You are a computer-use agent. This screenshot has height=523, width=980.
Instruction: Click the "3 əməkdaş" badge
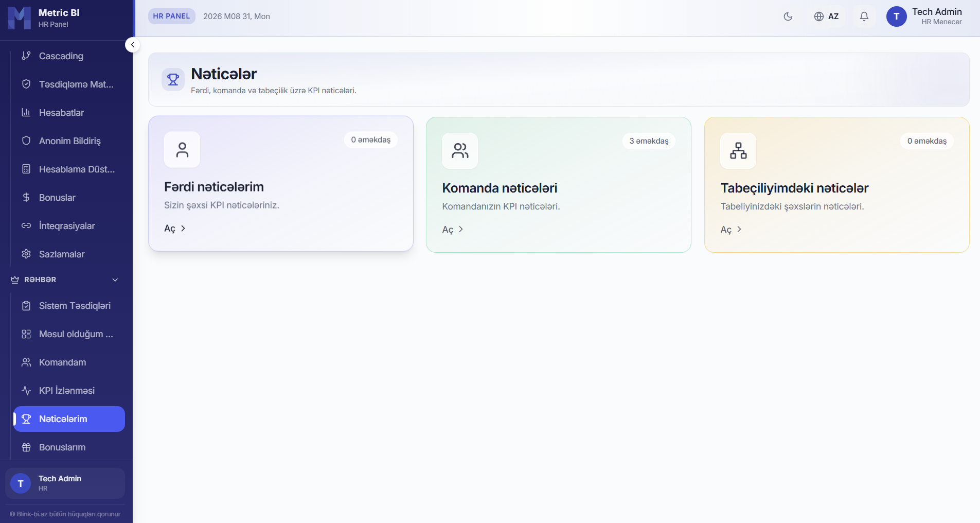pyautogui.click(x=649, y=141)
